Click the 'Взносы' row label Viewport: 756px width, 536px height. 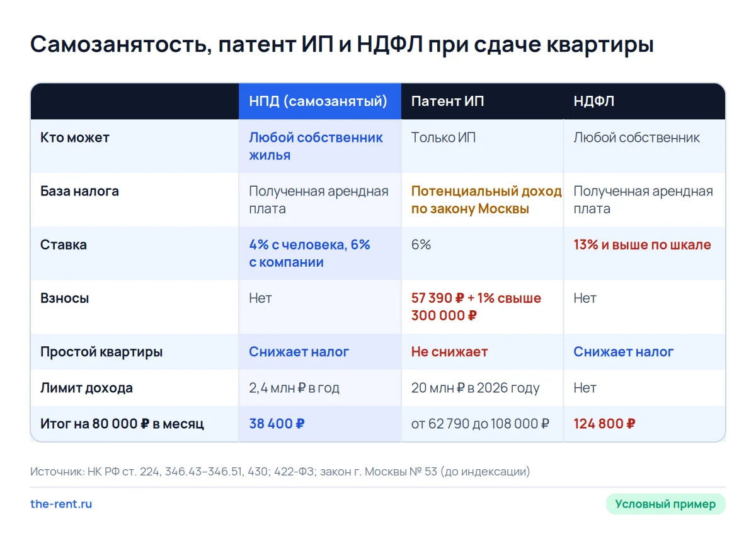[x=65, y=298]
